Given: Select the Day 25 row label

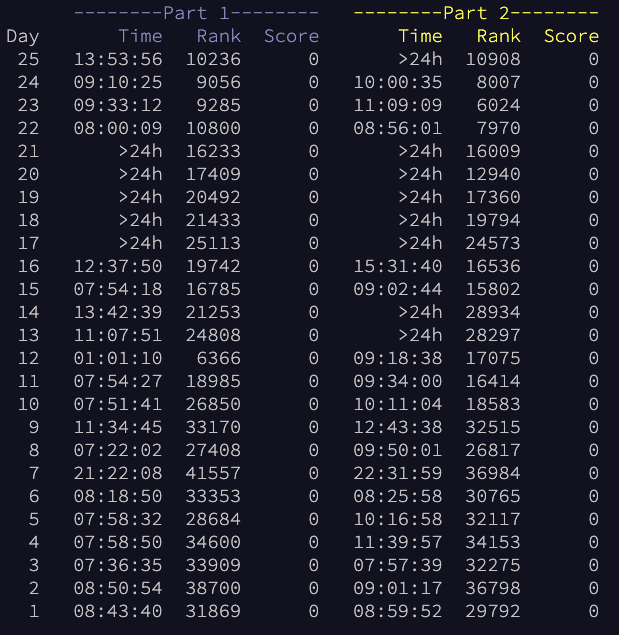Looking at the screenshot, I should tap(28, 59).
